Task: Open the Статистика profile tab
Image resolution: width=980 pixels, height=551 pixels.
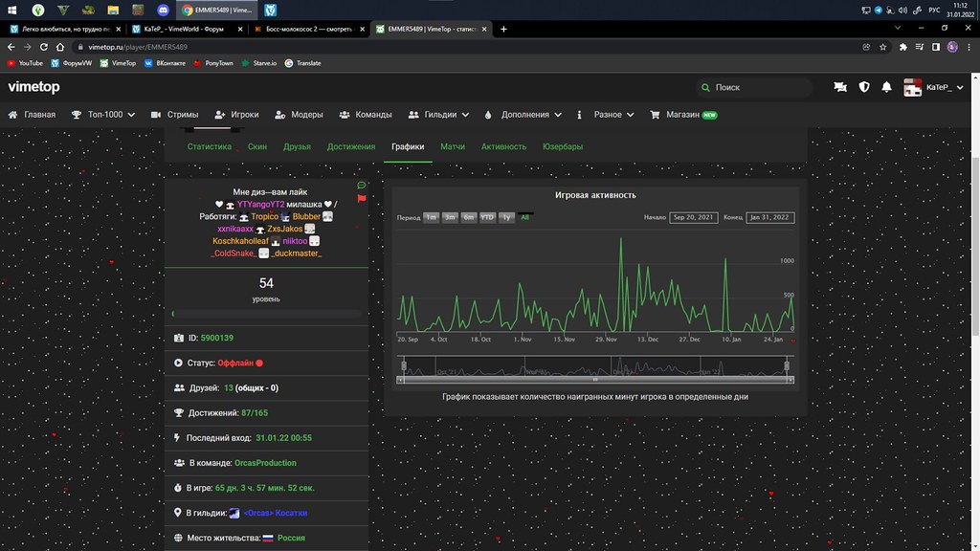Action: (x=210, y=147)
